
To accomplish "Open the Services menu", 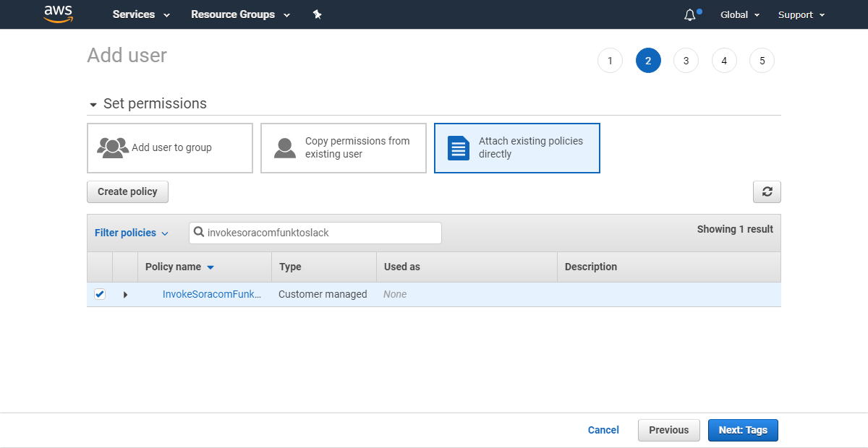I will coord(141,14).
